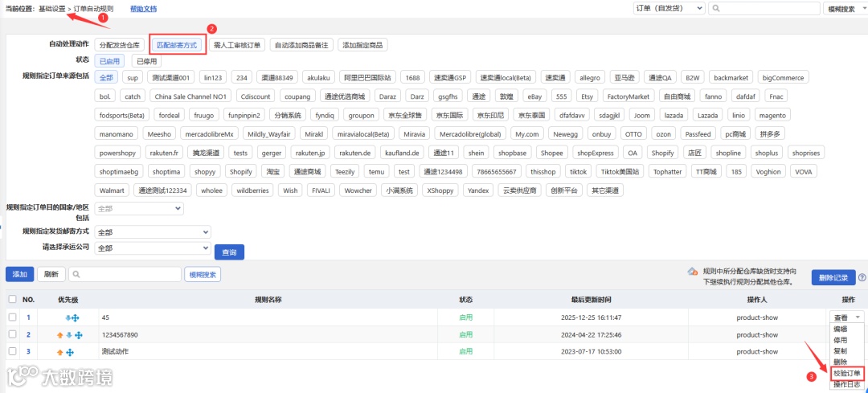Open the 订单（自发货）dropdown at top
The height and width of the screenshot is (393, 868).
coord(669,8)
